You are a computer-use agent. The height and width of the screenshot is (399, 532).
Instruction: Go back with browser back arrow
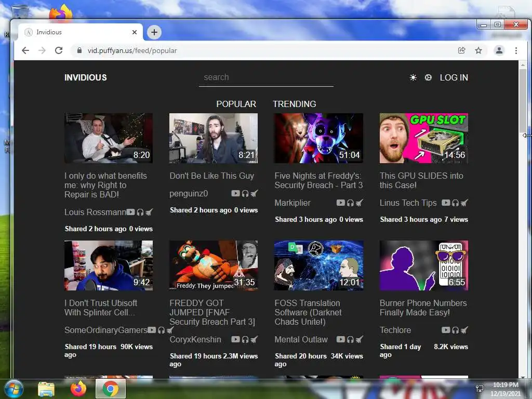25,50
